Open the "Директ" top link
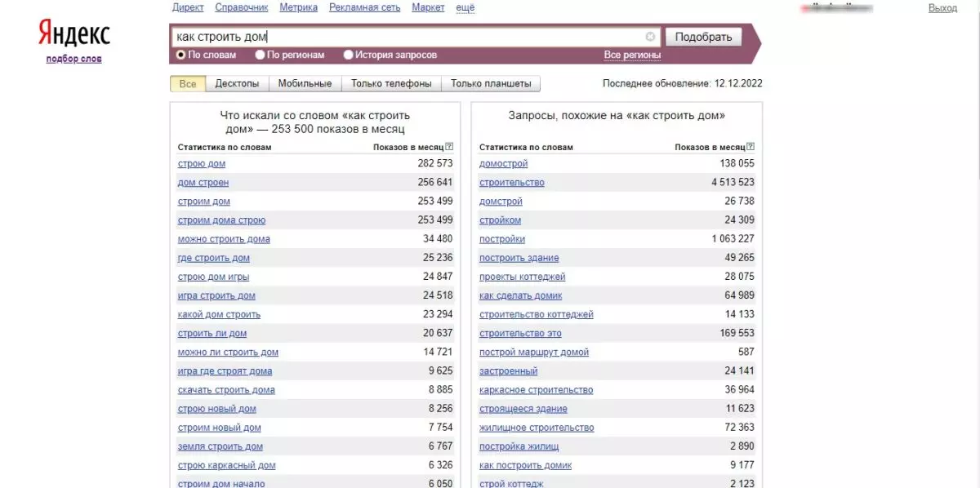980x488 pixels. pyautogui.click(x=189, y=7)
